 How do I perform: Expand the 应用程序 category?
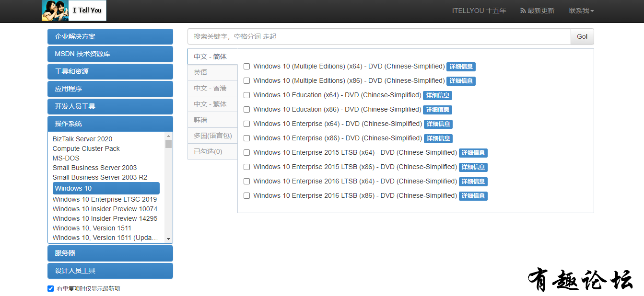[110, 89]
